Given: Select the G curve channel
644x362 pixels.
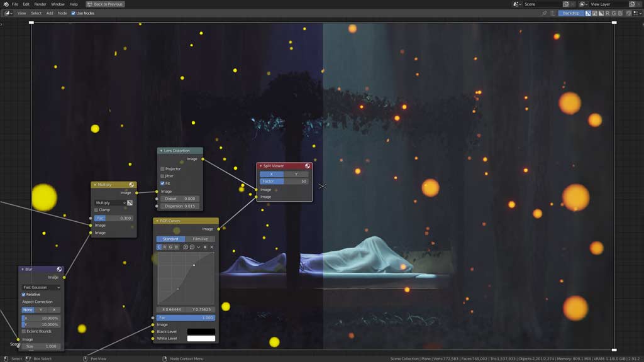Looking at the screenshot, I should 170,247.
